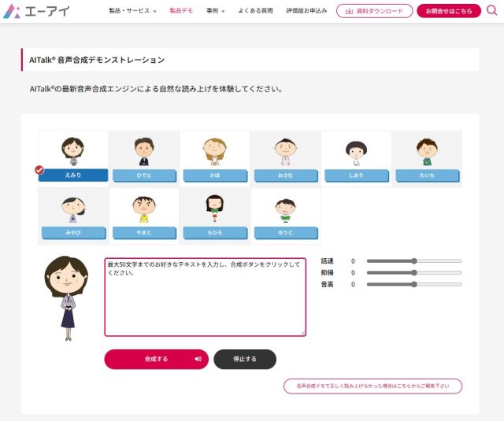Click the お問合せはこちら button

pos(449,11)
